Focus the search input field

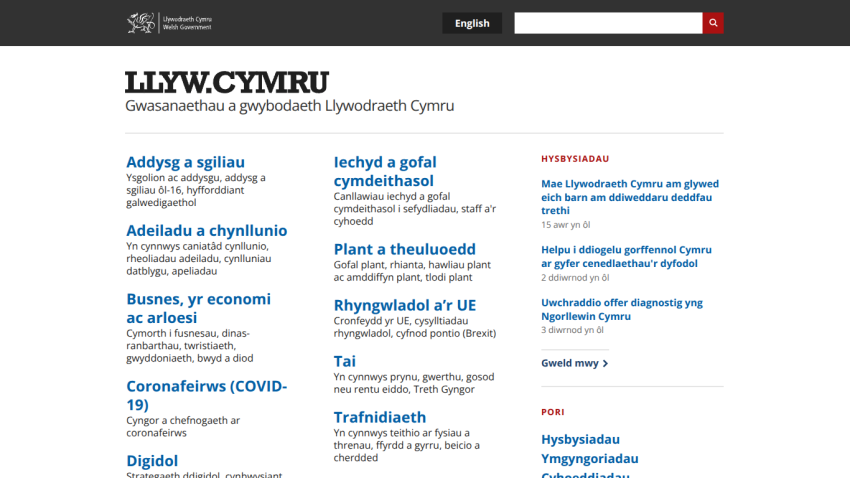[x=608, y=23]
